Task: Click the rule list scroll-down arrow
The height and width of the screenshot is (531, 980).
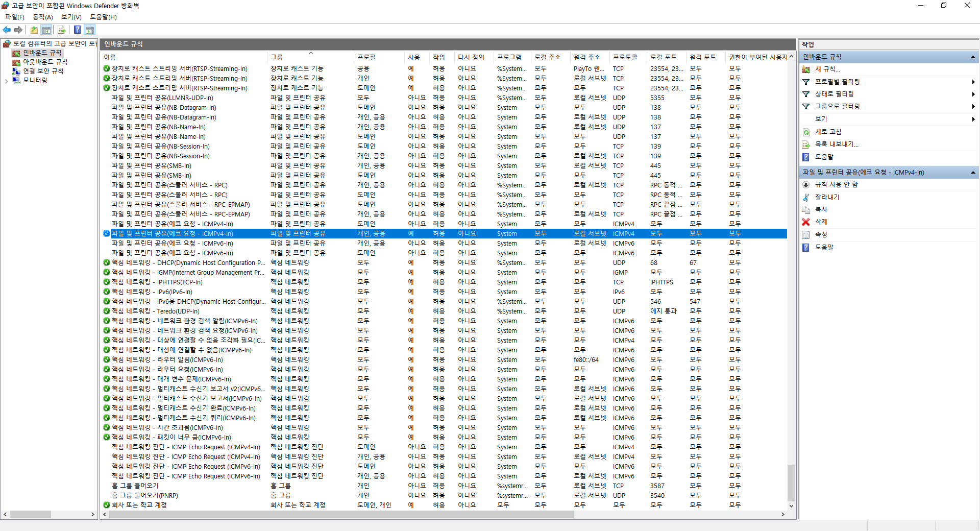Action: click(x=791, y=505)
